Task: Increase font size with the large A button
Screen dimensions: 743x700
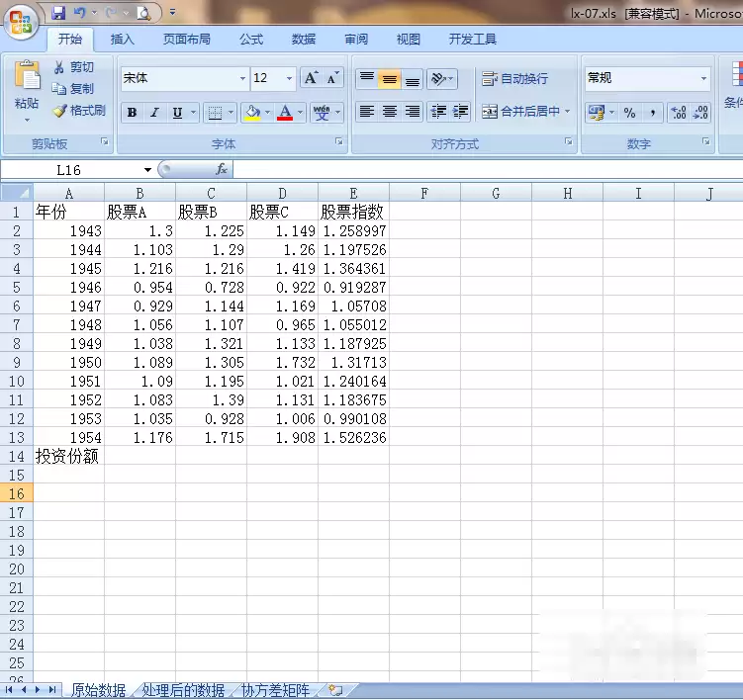Action: pyautogui.click(x=311, y=78)
